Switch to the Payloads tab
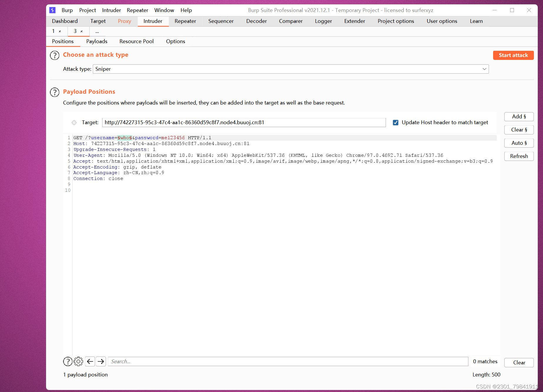The height and width of the screenshot is (392, 543). tap(97, 41)
